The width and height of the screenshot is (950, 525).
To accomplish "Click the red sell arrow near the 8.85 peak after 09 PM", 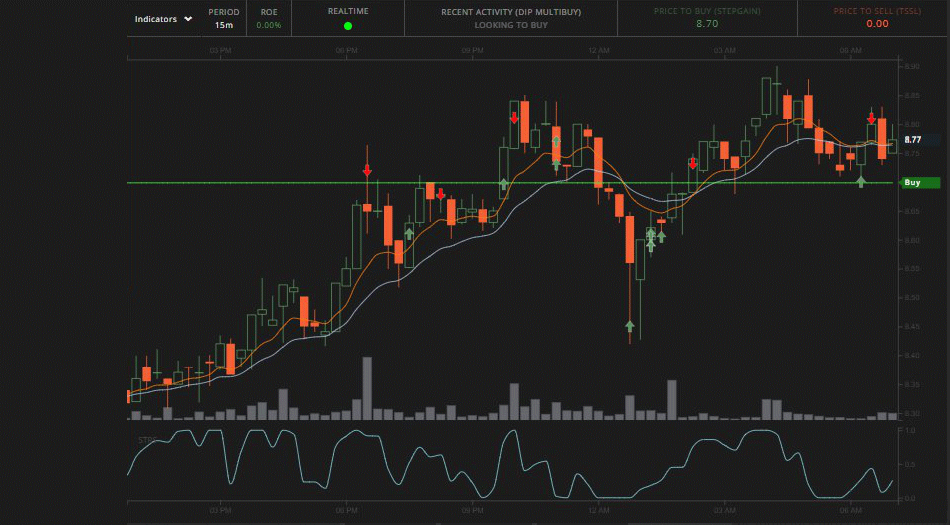I will [514, 117].
